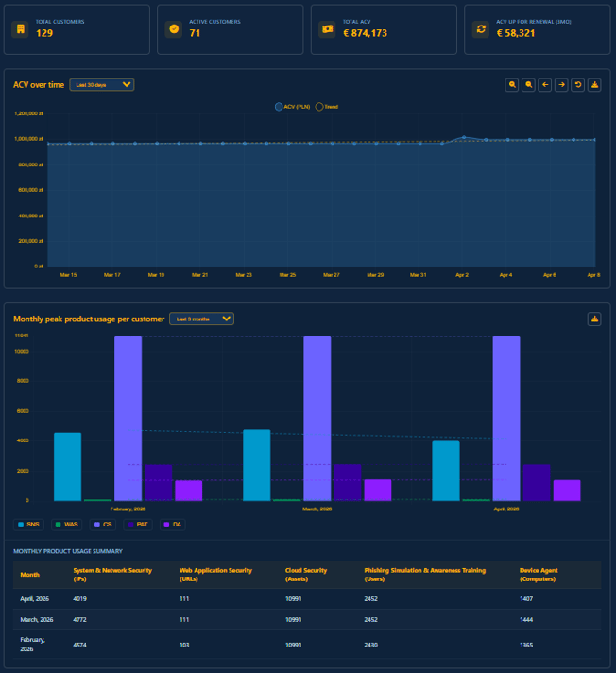Open the Last 30 days dropdown
This screenshot has height=673, width=616.
click(102, 85)
